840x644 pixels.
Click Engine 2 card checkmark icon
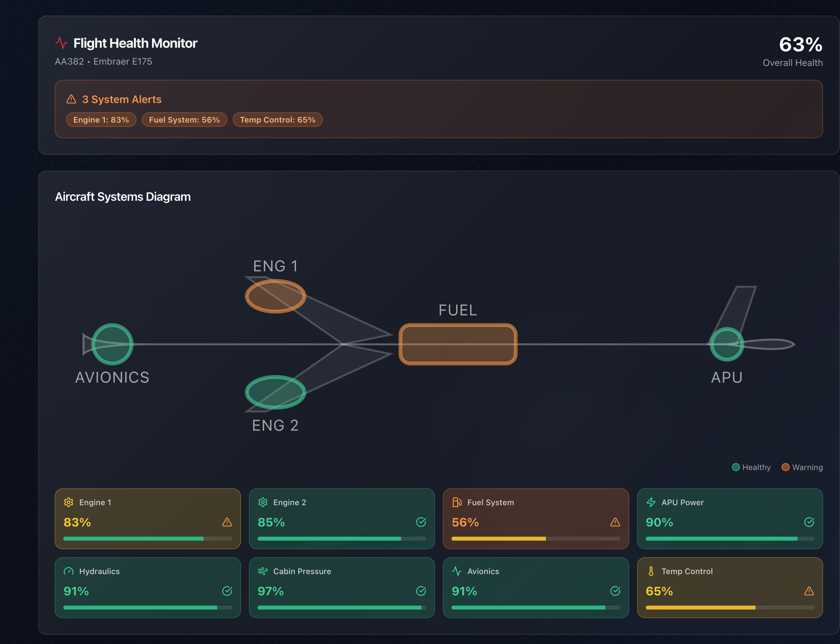pyautogui.click(x=421, y=522)
